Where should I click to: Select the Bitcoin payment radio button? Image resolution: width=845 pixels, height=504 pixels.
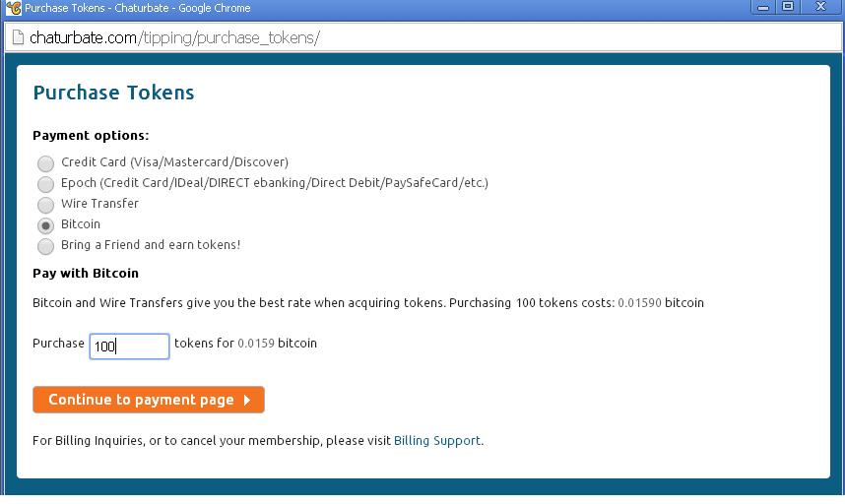[x=46, y=225]
